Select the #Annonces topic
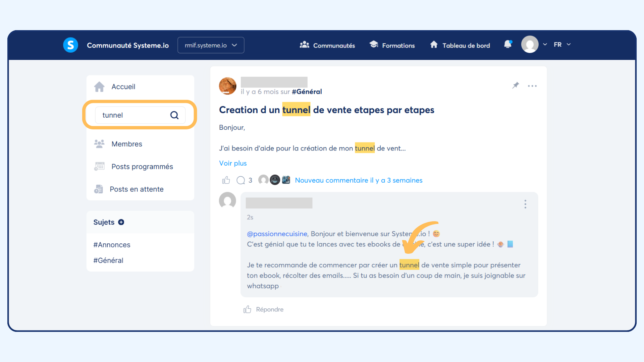The height and width of the screenshot is (362, 644). coord(112,245)
